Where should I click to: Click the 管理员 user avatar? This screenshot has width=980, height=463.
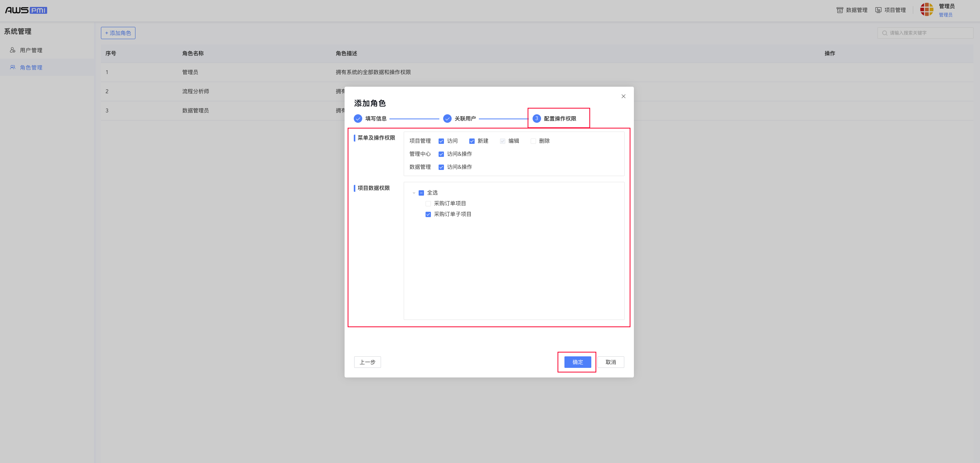pyautogui.click(x=927, y=10)
